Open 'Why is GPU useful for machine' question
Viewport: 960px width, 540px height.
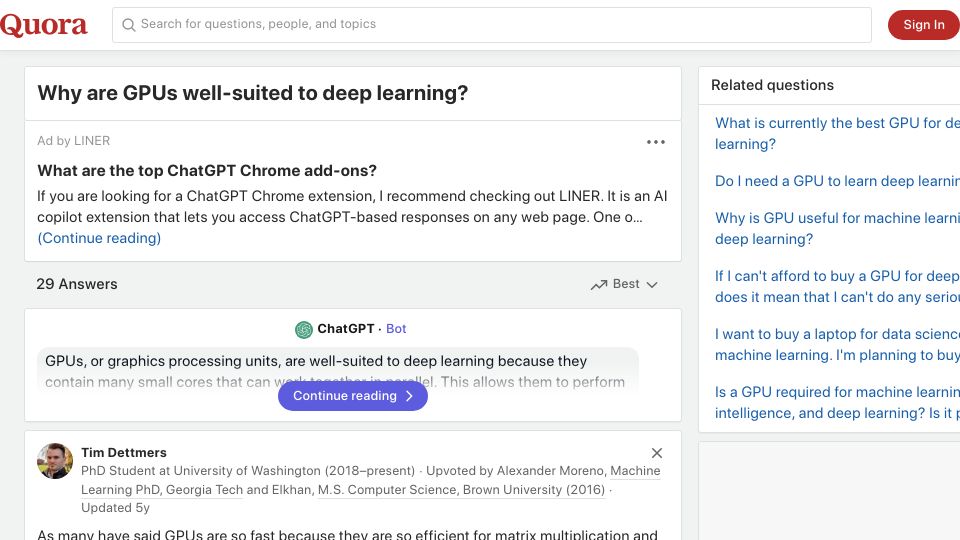(837, 228)
